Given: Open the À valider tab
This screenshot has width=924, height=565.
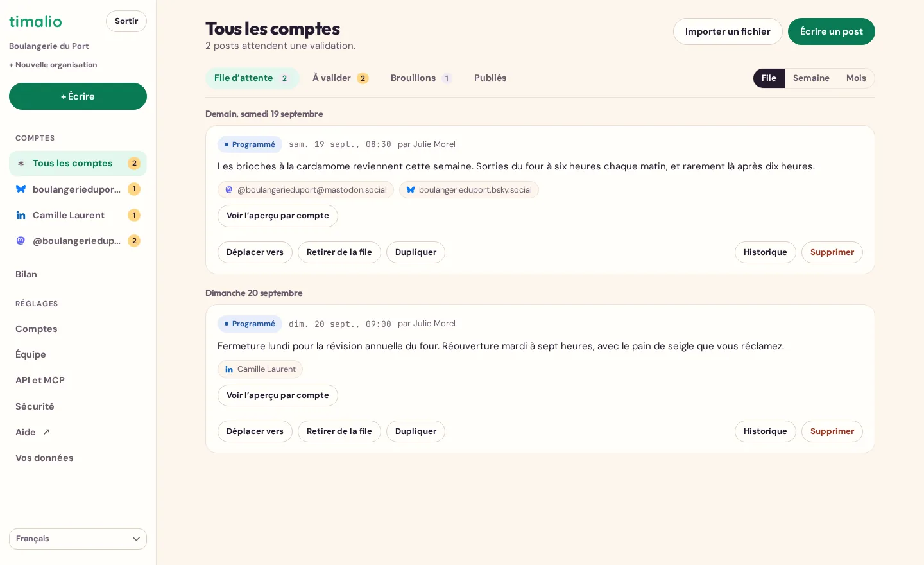Looking at the screenshot, I should 340,78.
